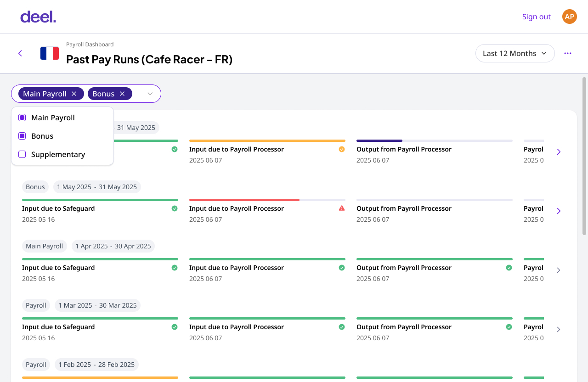Click green check for April Input due to Payroll Processor
Image resolution: width=588 pixels, height=382 pixels.
pos(342,268)
